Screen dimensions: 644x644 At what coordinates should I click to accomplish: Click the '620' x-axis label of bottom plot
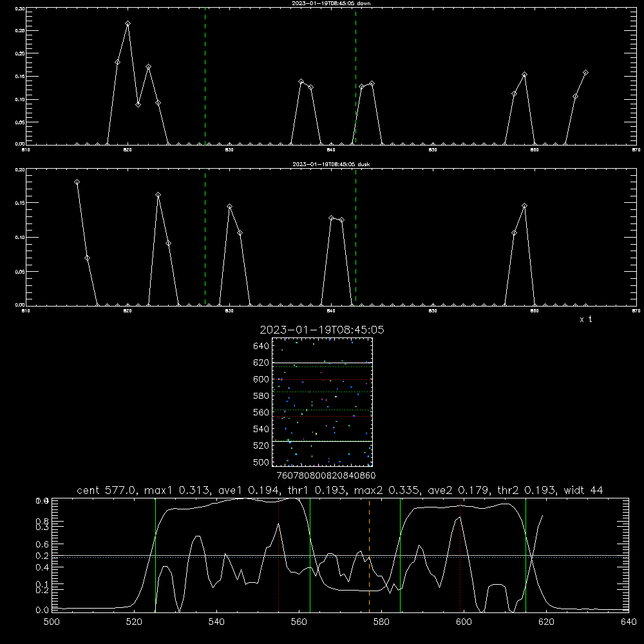(546, 622)
